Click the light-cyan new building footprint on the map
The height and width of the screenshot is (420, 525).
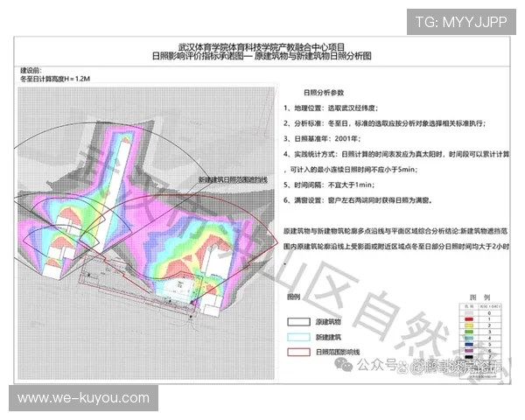[177, 289]
